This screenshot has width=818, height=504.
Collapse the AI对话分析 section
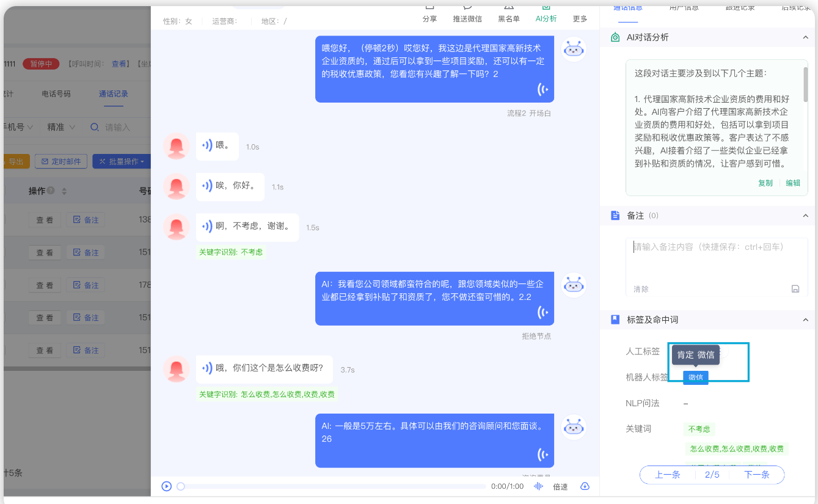[x=805, y=38]
